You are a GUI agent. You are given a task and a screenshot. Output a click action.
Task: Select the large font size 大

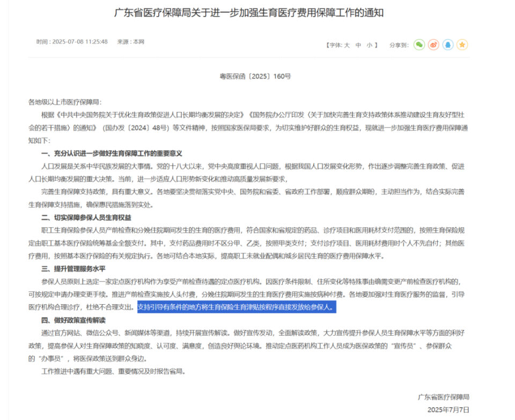tap(347, 45)
